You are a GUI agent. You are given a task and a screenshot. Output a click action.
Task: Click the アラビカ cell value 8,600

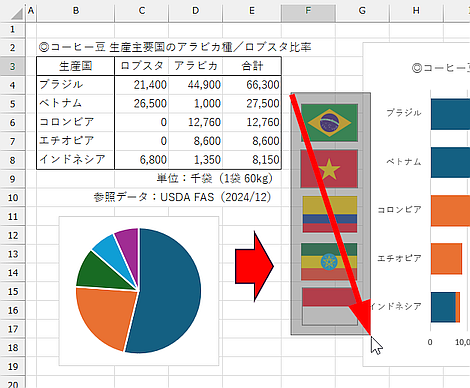coord(196,141)
